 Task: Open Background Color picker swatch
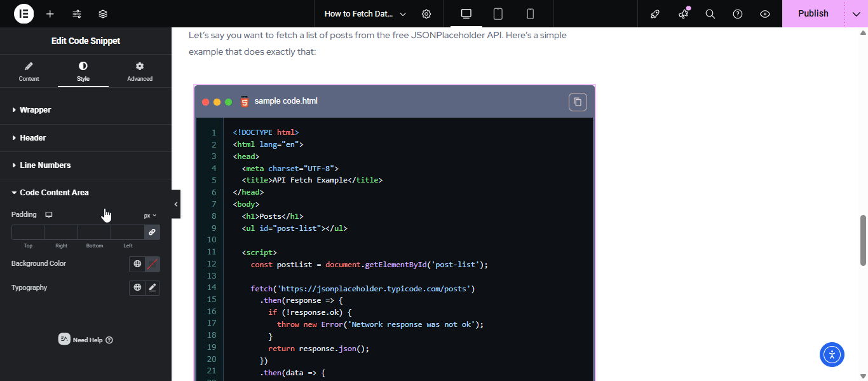(x=153, y=264)
